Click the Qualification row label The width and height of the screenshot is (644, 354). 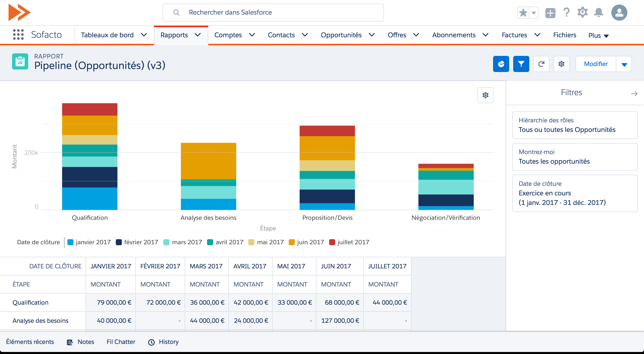[x=30, y=302]
